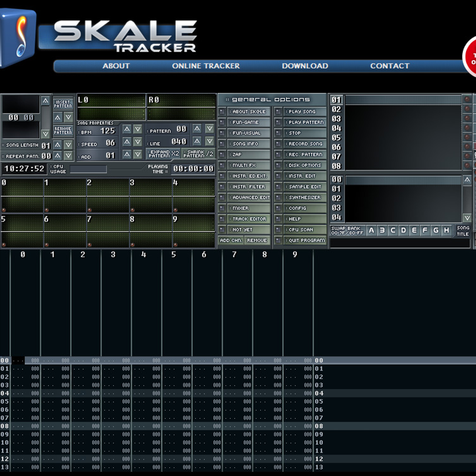This screenshot has width=476, height=476.
Task: Open the Online Tracker page
Action: 206,66
